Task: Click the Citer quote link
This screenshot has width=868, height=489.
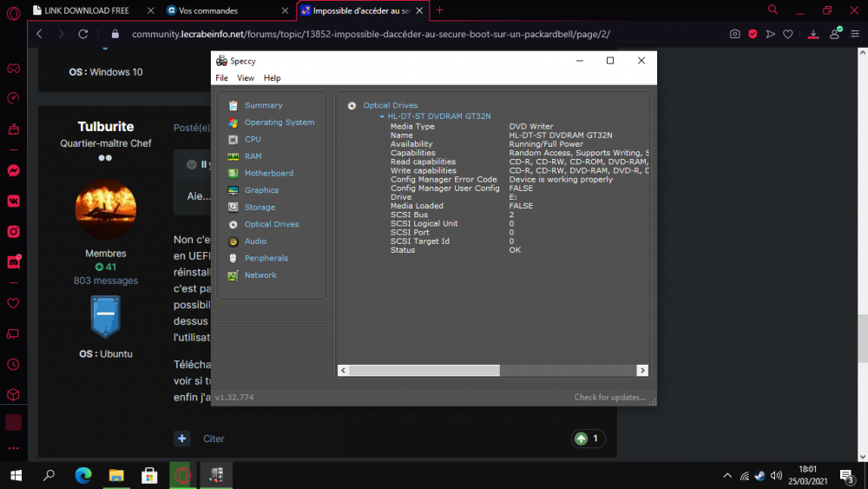Action: click(214, 439)
